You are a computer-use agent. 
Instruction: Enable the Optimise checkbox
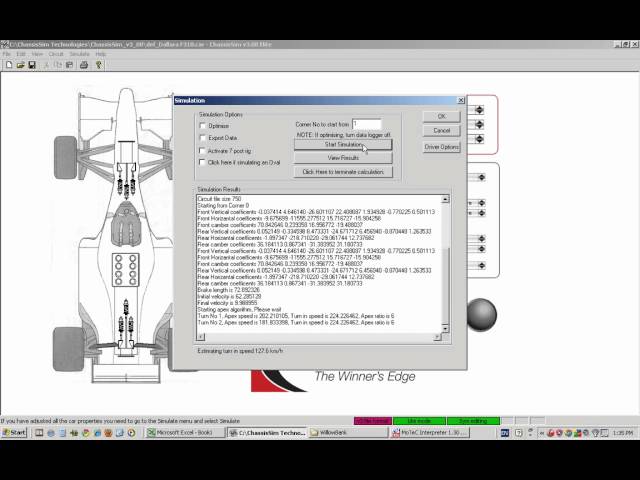point(202,126)
